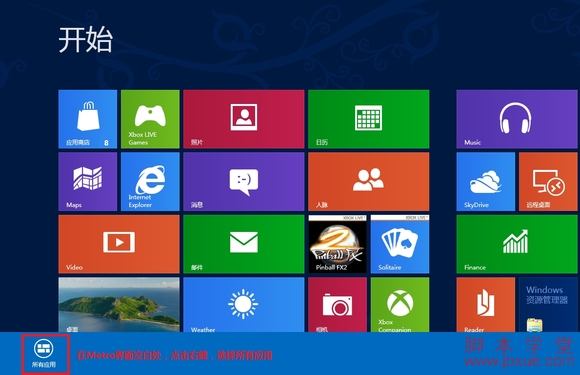Open the Reader tile
580x375 pixels.
pyautogui.click(x=486, y=305)
